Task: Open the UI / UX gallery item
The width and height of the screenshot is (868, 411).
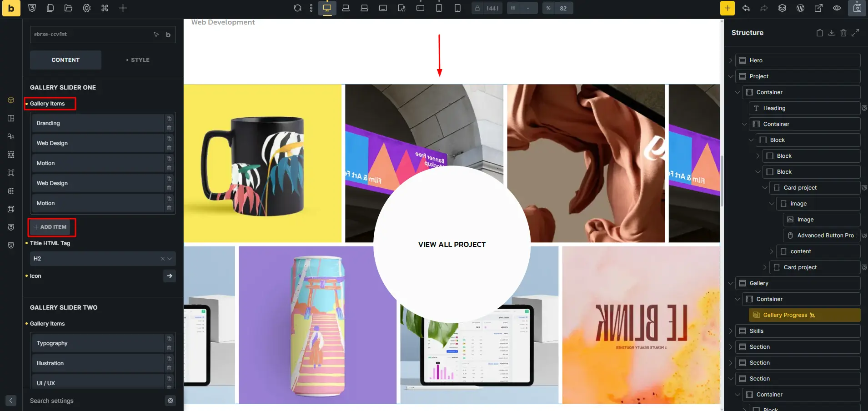Action: coord(98,383)
